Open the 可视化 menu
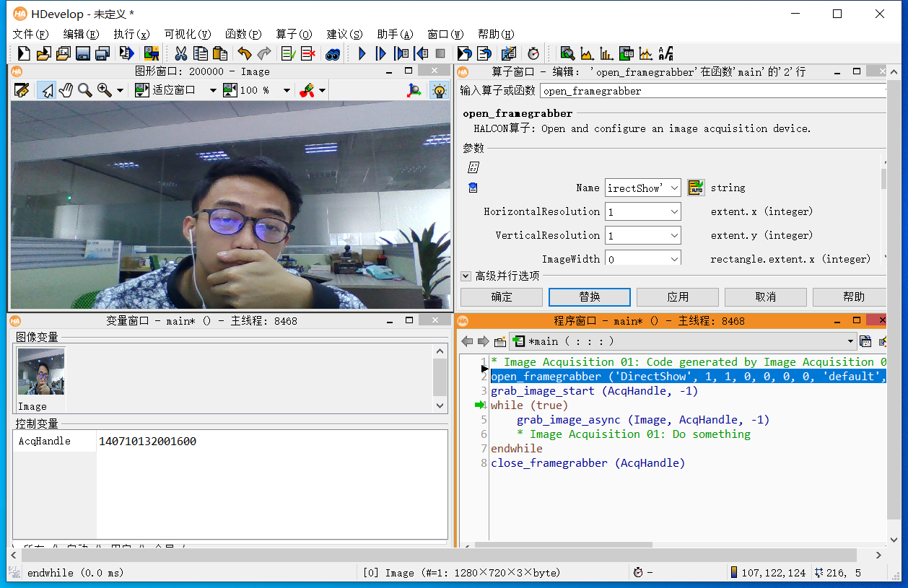908x588 pixels. (188, 34)
